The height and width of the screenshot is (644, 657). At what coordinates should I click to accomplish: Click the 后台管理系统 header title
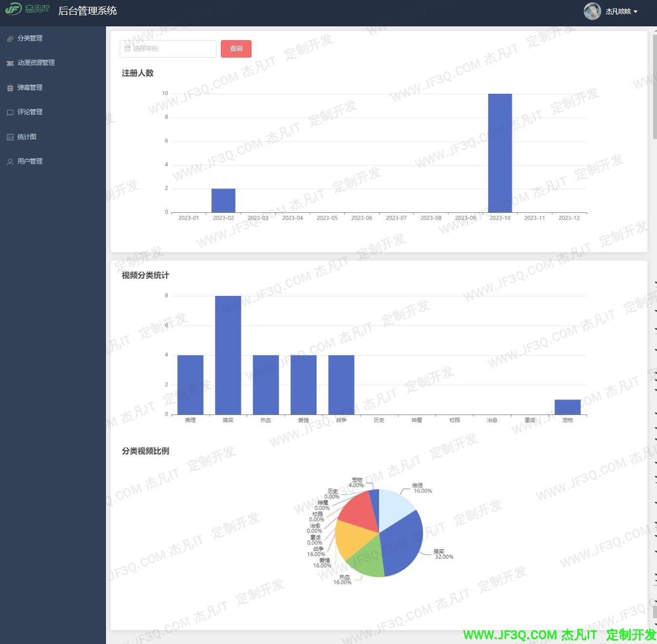[x=87, y=11]
